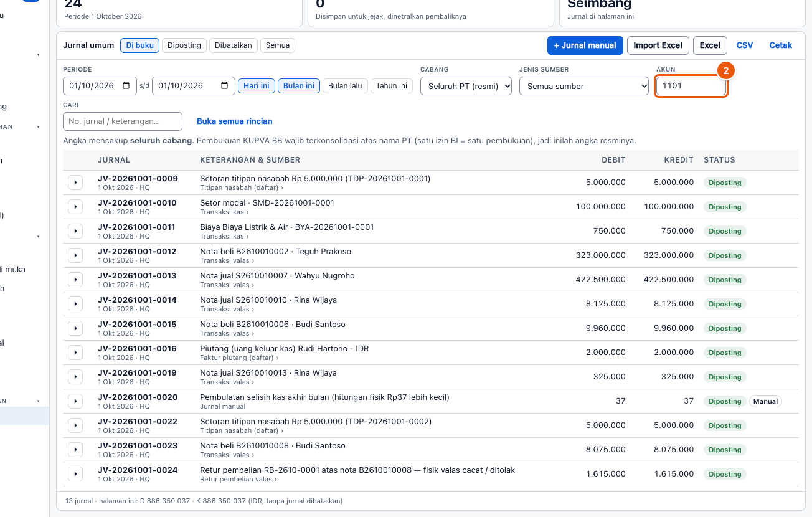Toggle the Tahun ini period chip

pos(392,86)
